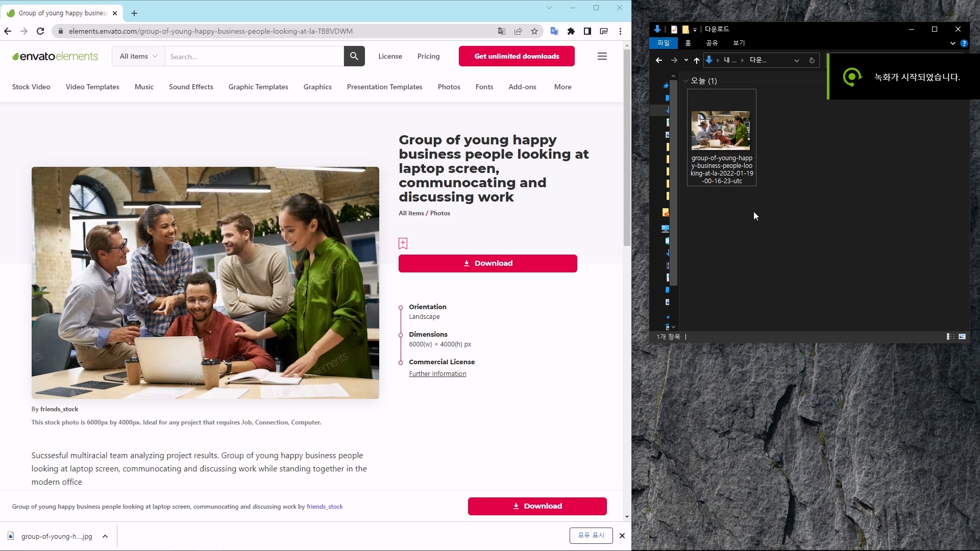This screenshot has height=551, width=980.
Task: Click the magnifier search button on Envato
Action: pyautogui.click(x=354, y=56)
